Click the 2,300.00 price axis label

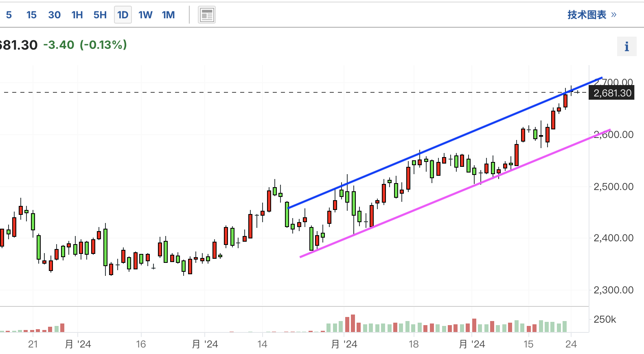[x=613, y=290]
